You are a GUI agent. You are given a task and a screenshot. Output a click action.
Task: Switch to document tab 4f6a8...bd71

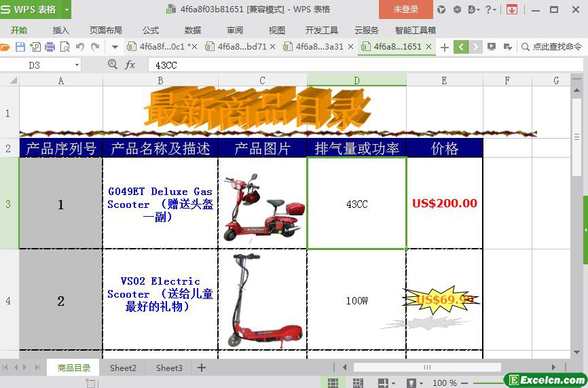click(x=238, y=47)
